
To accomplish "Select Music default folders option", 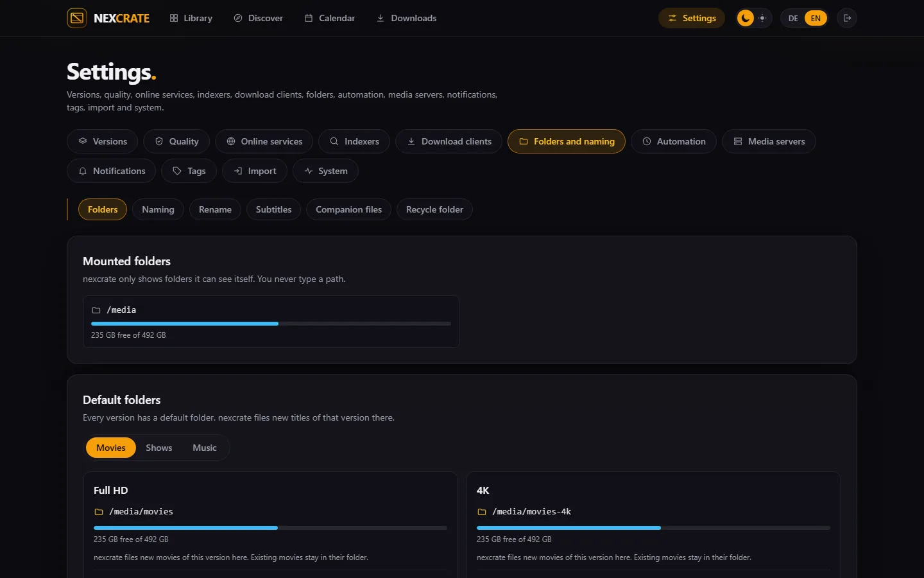I will (x=205, y=448).
